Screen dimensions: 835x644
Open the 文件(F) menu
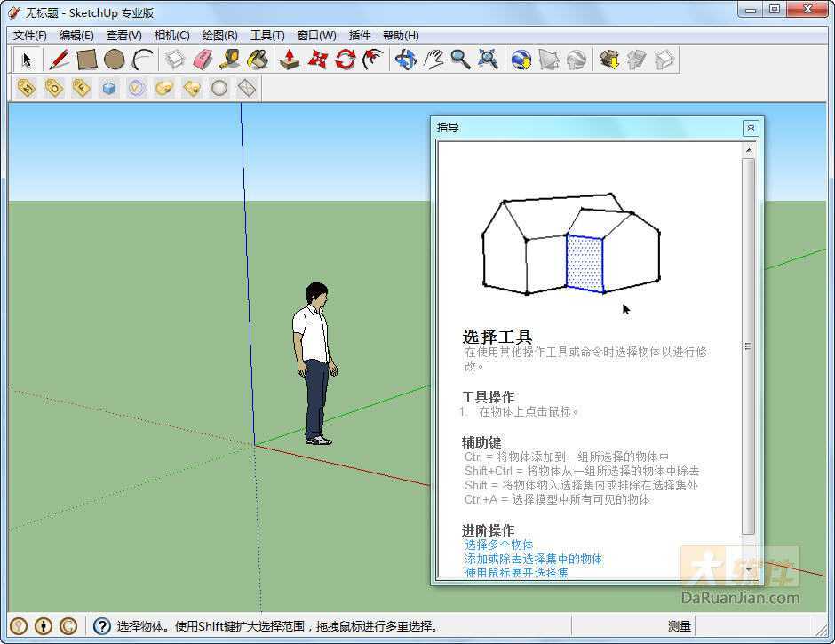tap(30, 36)
